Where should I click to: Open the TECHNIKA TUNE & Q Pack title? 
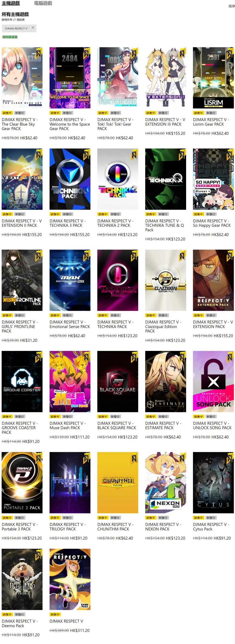(164, 225)
